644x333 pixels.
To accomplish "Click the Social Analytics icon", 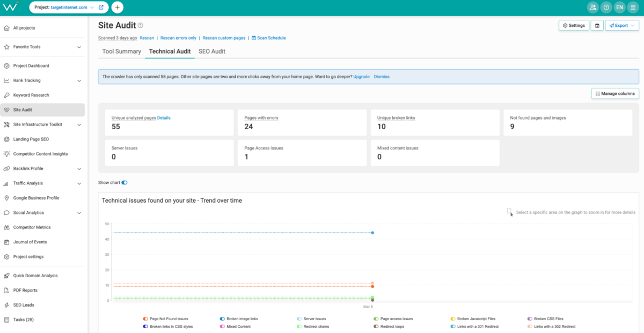I will click(x=6, y=213).
